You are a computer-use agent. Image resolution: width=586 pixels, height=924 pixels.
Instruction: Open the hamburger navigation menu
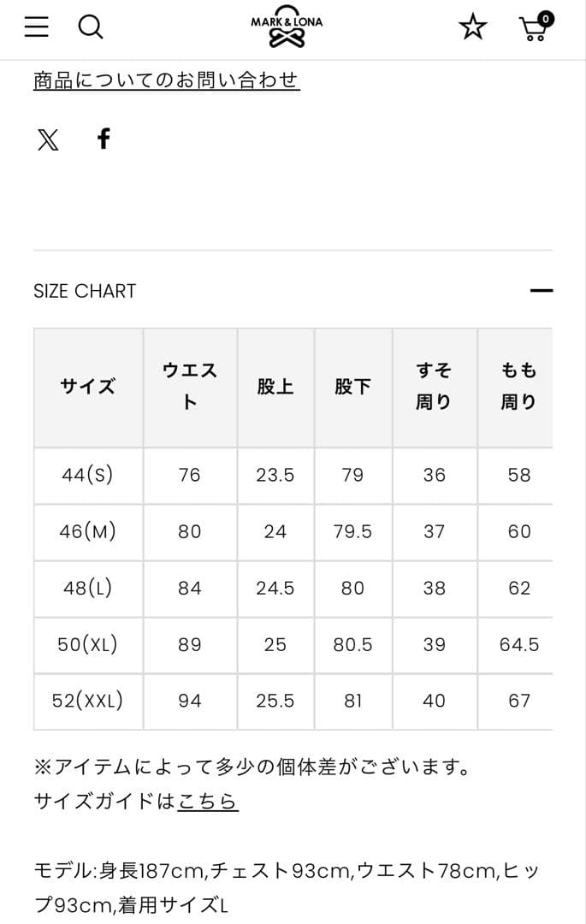(x=35, y=27)
